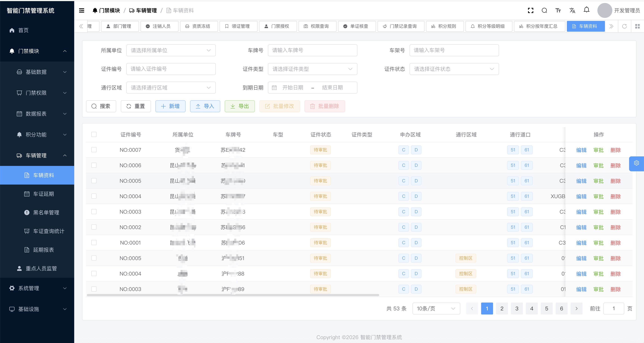
Task: Open 车证延期 in the sidebar
Action: click(x=37, y=194)
